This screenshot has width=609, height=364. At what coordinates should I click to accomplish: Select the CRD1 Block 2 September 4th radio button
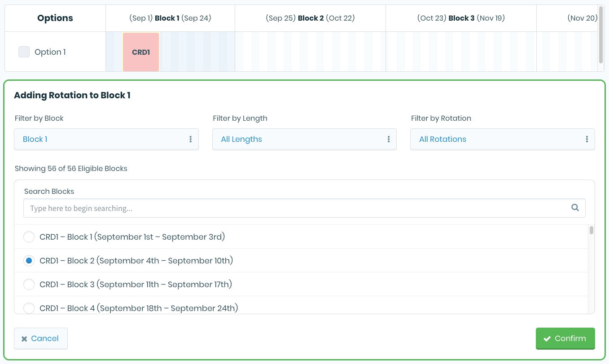(29, 260)
